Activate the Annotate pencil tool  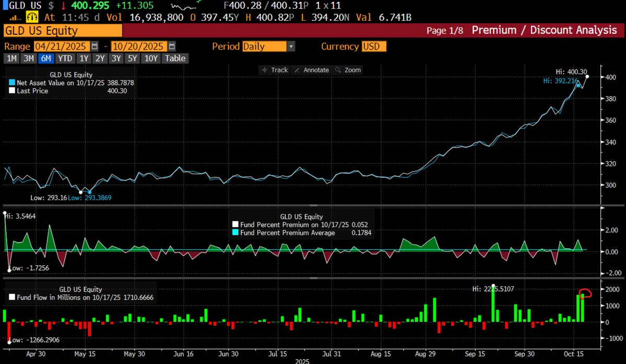click(x=311, y=70)
